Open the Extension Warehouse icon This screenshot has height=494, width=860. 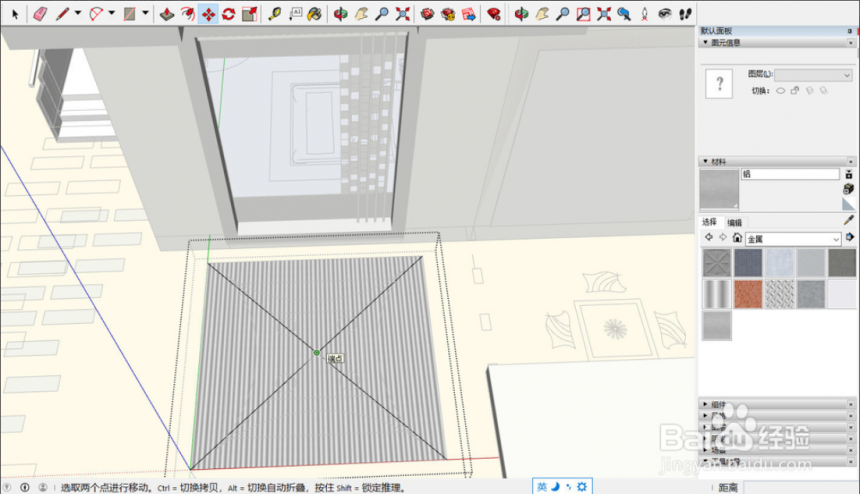448,14
